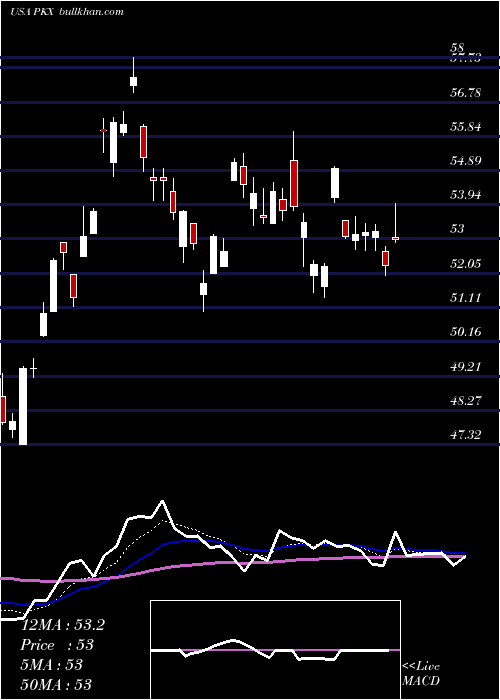Viewport: 500px width, 700px height.
Task: Select the 56.78 price axis label
Action: (x=466, y=93)
